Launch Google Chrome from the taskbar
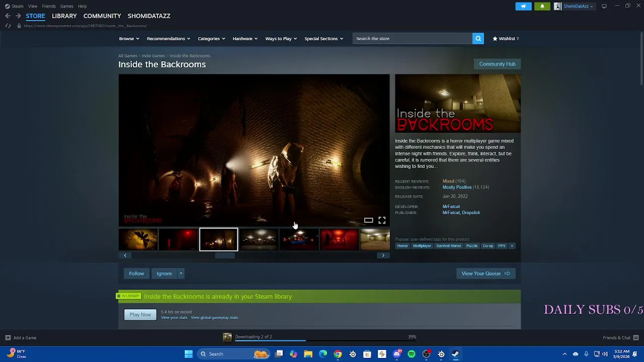The height and width of the screenshot is (362, 644). click(338, 354)
